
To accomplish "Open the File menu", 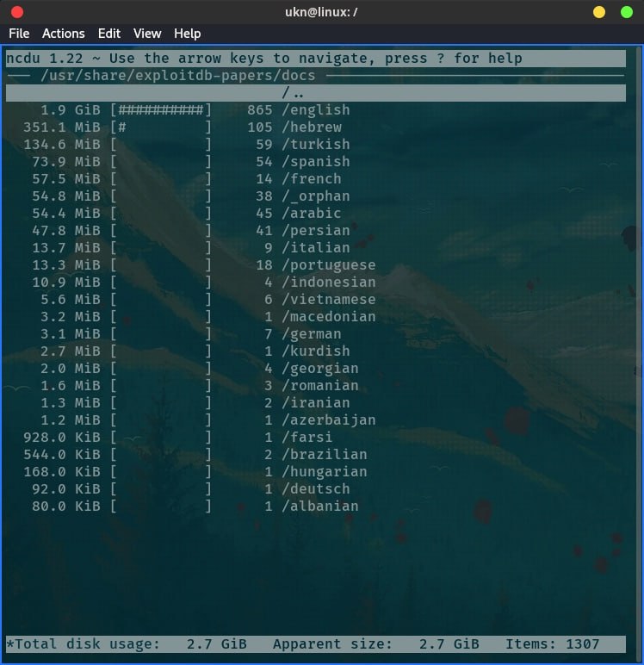I will pyautogui.click(x=19, y=34).
